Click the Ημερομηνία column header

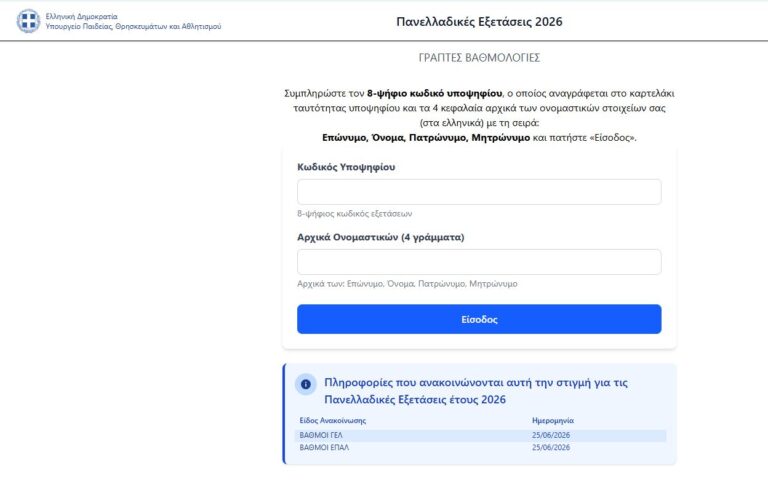tap(553, 420)
